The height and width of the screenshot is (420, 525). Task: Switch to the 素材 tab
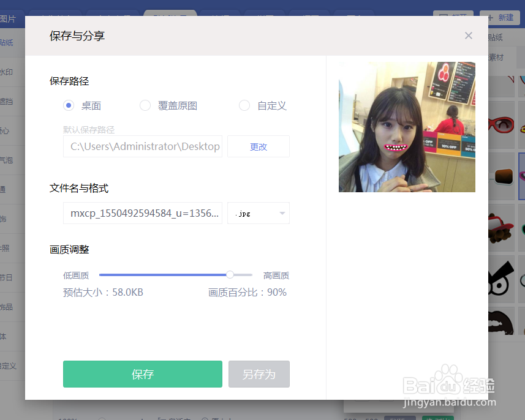coord(495,58)
